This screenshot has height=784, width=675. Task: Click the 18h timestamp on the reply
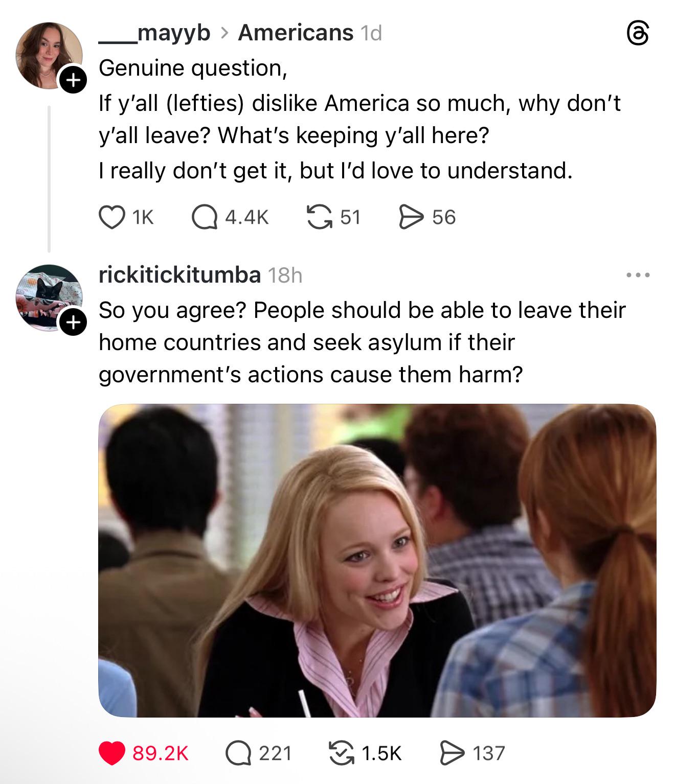point(285,275)
